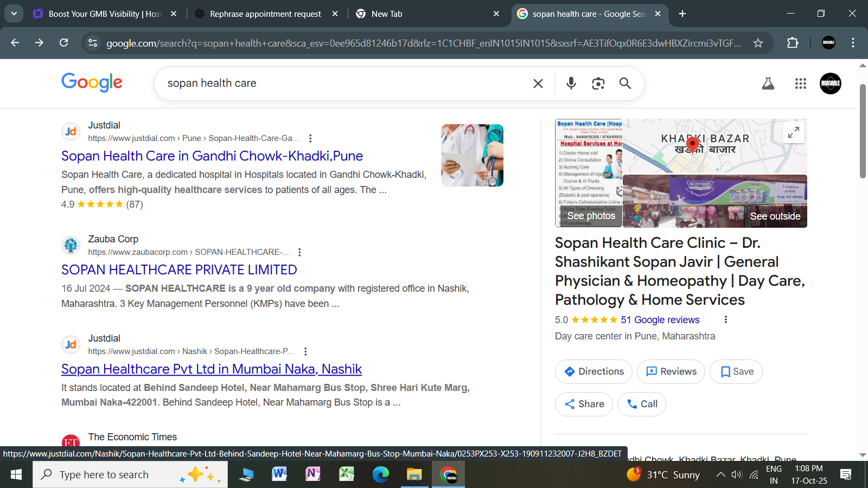Search by image with the Lens icon

point(598,84)
